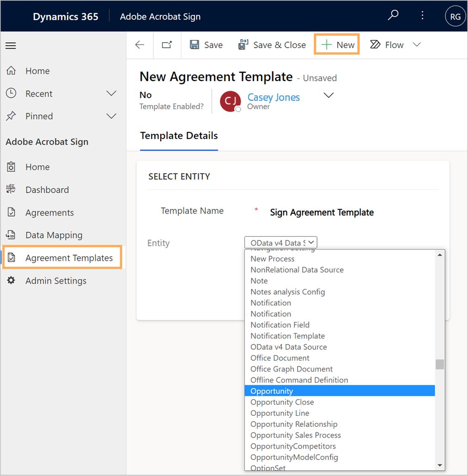
Task: Click the top Home house icon
Action: tap(11, 70)
